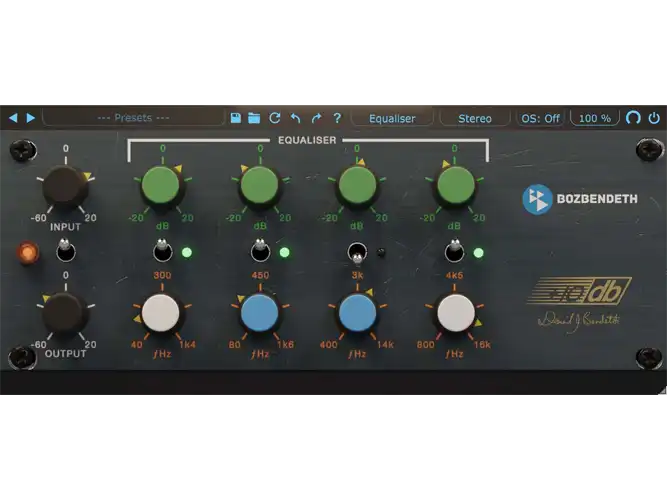Click the fourth band green dB knob
Image resolution: width=667 pixels, height=500 pixels.
[455, 186]
